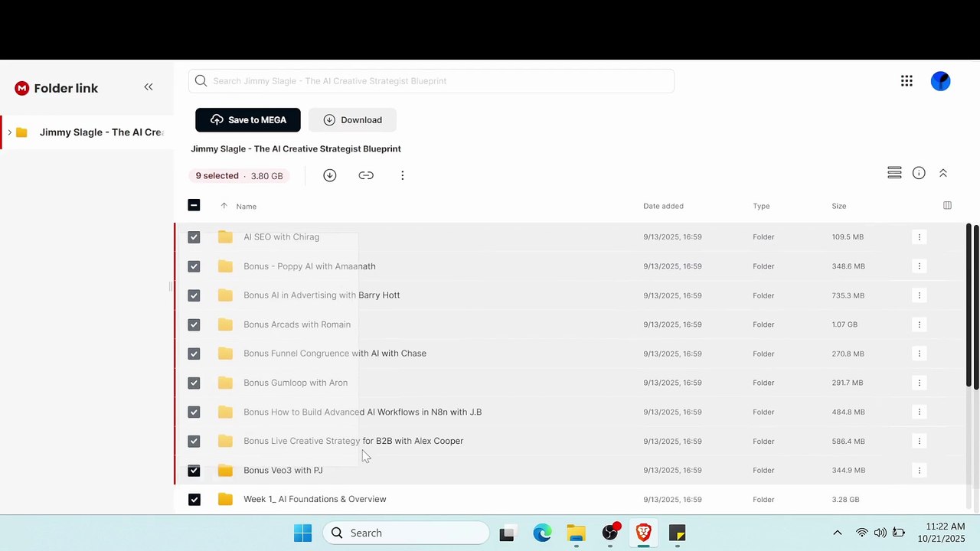Switch to list view layout
This screenshot has height=551, width=980.
(894, 173)
